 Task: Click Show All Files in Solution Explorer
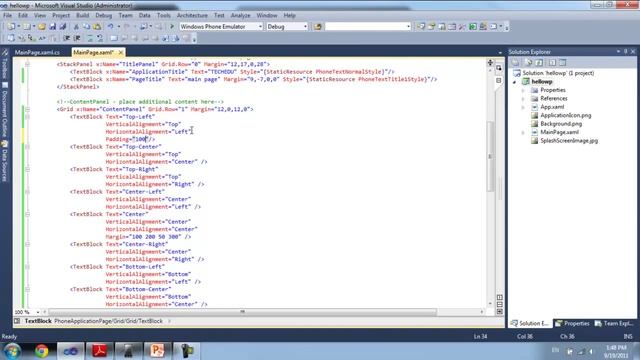point(529,62)
